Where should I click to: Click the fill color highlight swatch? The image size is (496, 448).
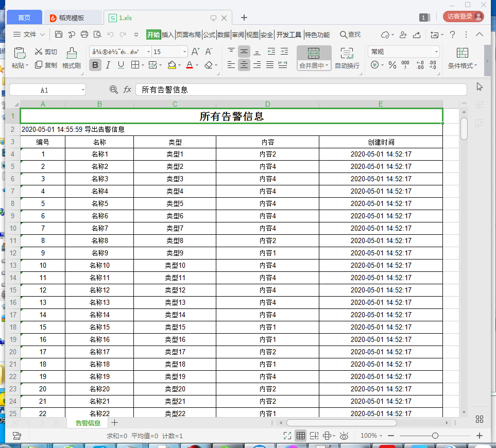point(172,65)
